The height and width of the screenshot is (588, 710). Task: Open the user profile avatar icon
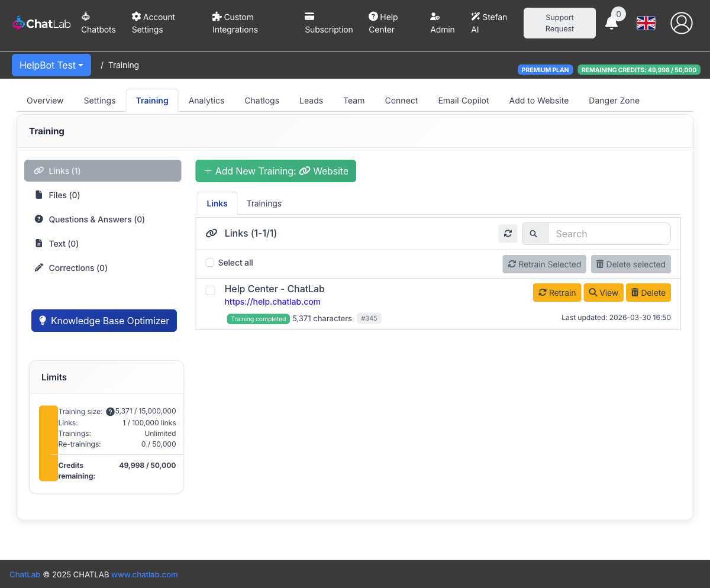point(681,23)
